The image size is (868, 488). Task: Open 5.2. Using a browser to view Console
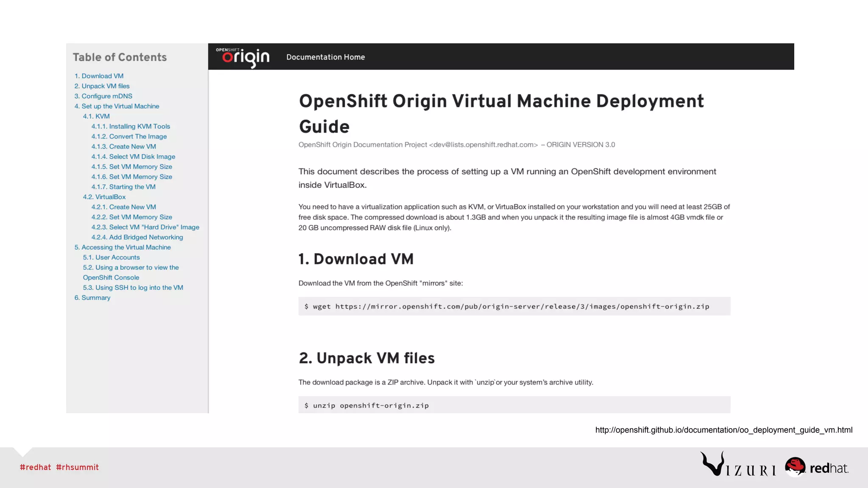click(131, 272)
